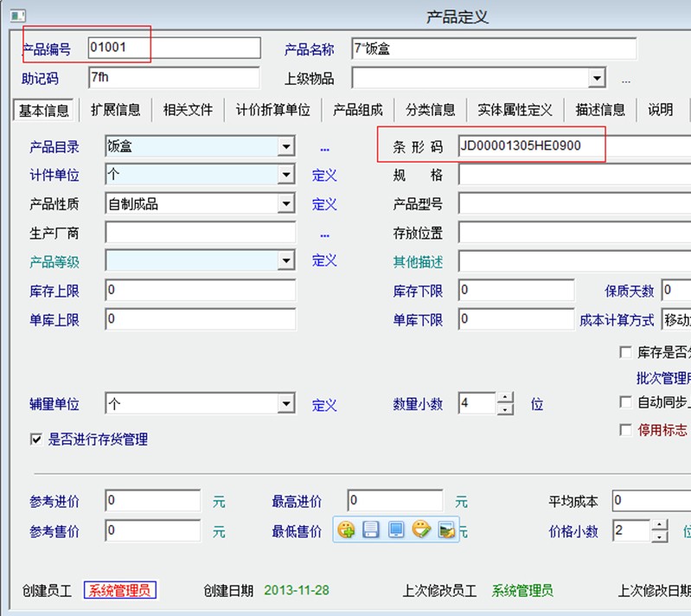Check the 自动同步 checkbox
The image size is (691, 616).
click(626, 402)
